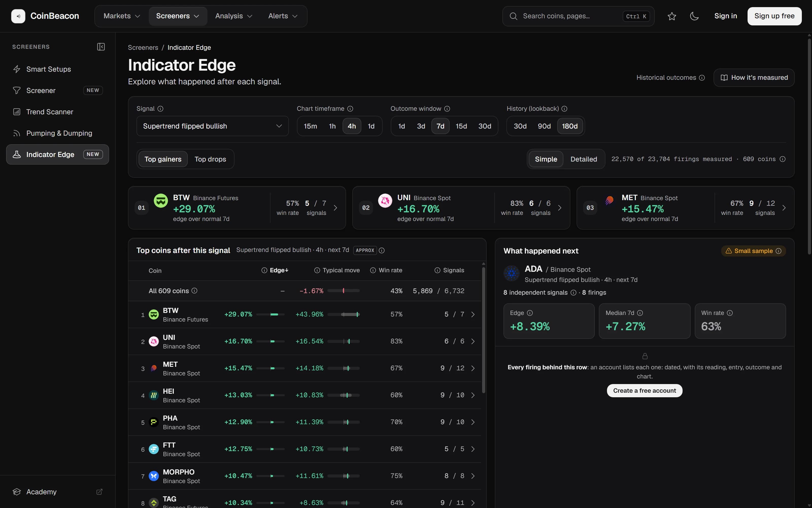Select 1h chart timeframe
812x508 pixels.
[x=332, y=126]
